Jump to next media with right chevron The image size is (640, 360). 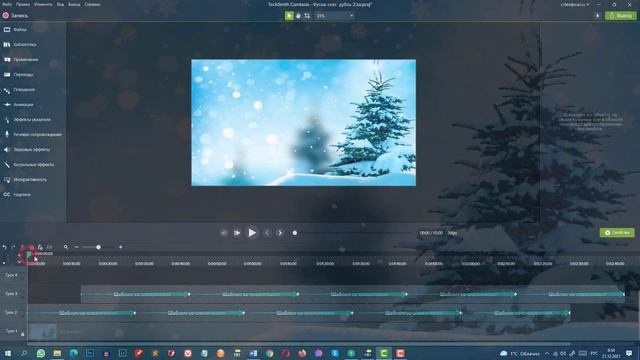point(280,233)
